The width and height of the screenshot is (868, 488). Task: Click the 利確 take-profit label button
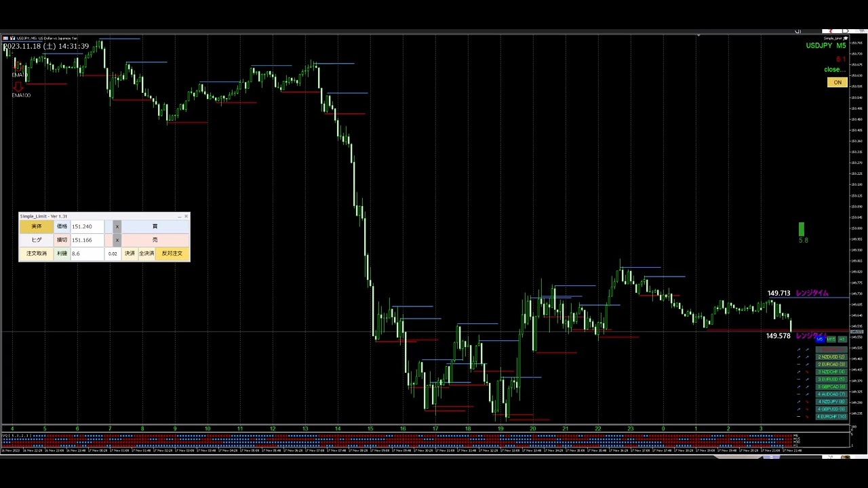[62, 253]
